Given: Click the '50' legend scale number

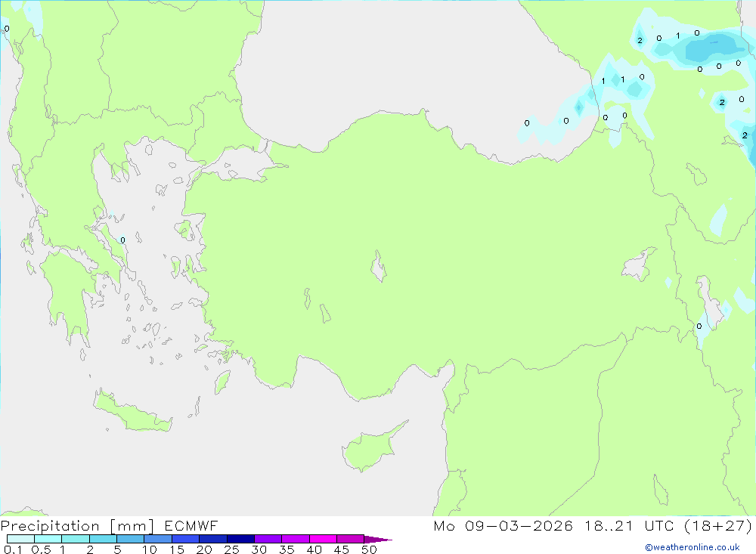Looking at the screenshot, I should (x=369, y=549).
